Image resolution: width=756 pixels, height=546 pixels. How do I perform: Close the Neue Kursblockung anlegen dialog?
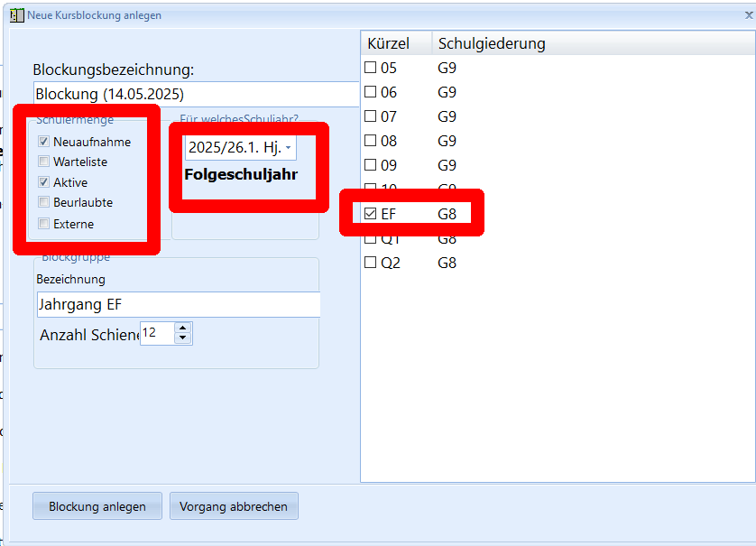749,15
